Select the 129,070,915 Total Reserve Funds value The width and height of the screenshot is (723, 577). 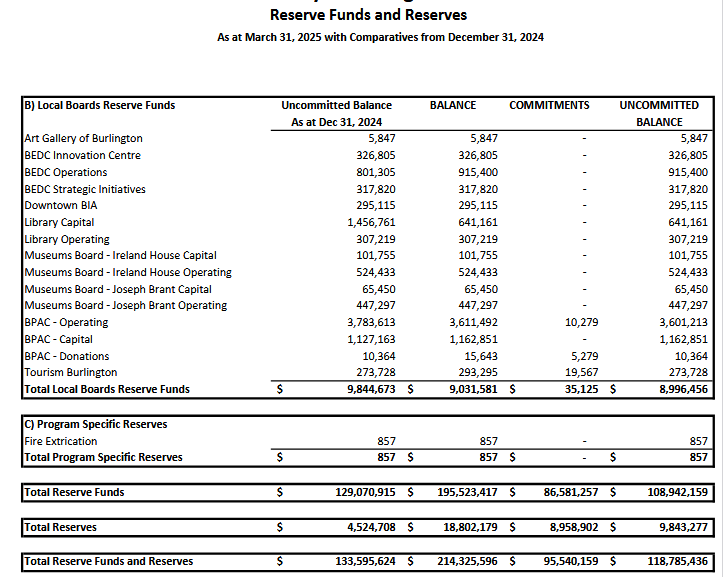pyautogui.click(x=365, y=492)
